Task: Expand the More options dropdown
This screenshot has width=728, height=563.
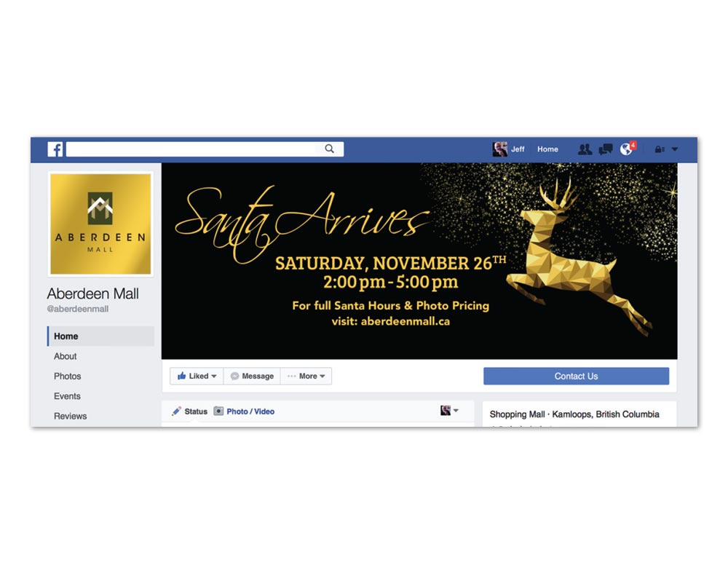Action: (x=306, y=377)
